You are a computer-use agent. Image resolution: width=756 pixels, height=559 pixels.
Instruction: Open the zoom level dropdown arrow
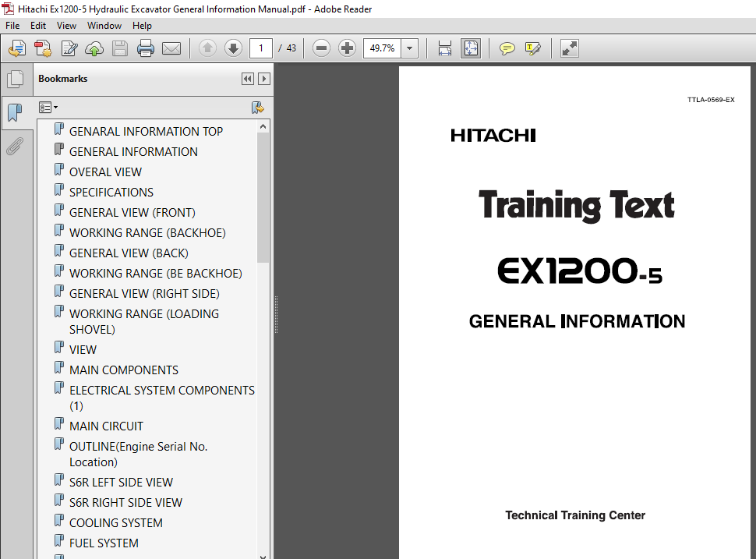409,48
